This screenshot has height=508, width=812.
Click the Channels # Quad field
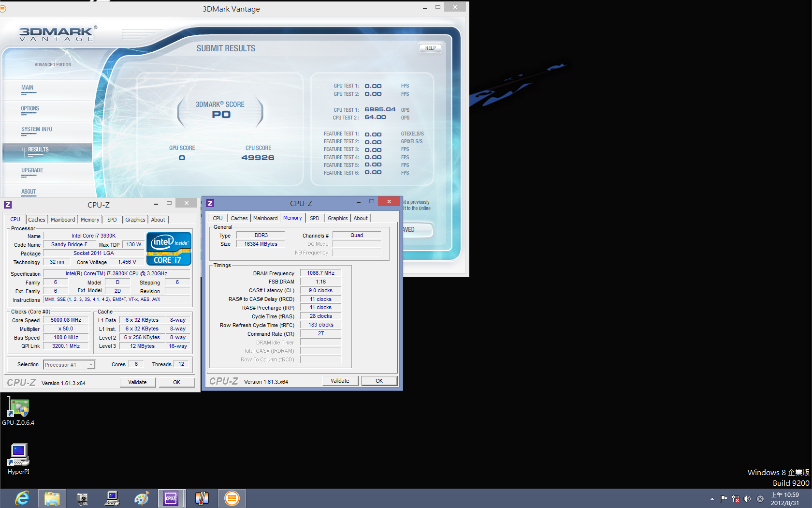[x=357, y=235]
